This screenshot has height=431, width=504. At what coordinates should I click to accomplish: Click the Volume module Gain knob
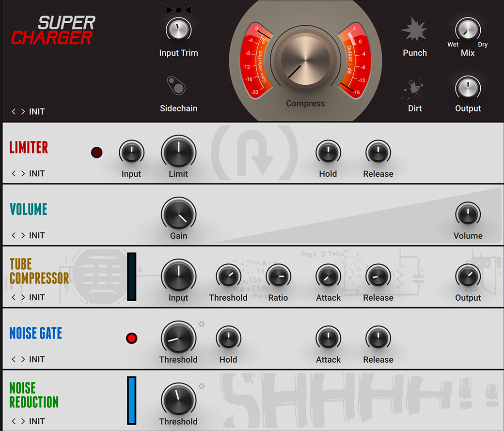(178, 214)
